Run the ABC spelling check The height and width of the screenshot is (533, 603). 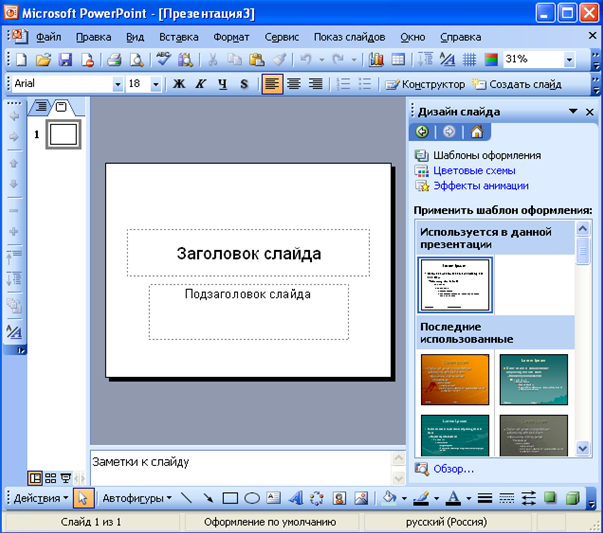coord(163,59)
